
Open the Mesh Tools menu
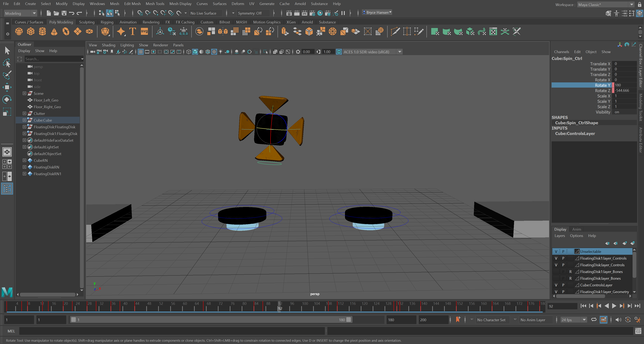tap(155, 4)
